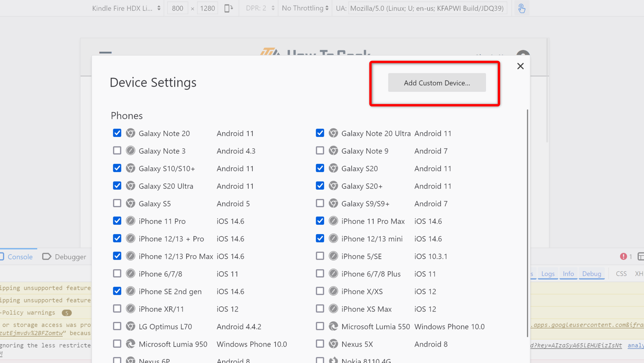Click the CSS-Policy warnings count badge

67,313
